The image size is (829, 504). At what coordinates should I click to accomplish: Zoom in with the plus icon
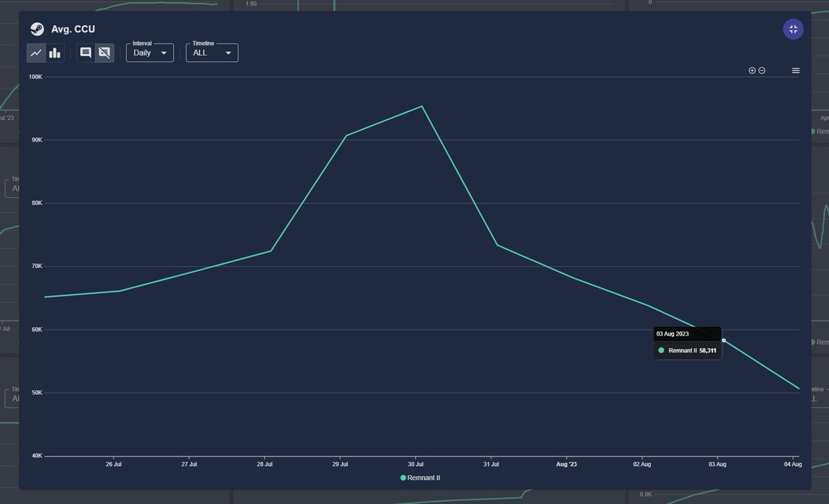[x=752, y=70]
